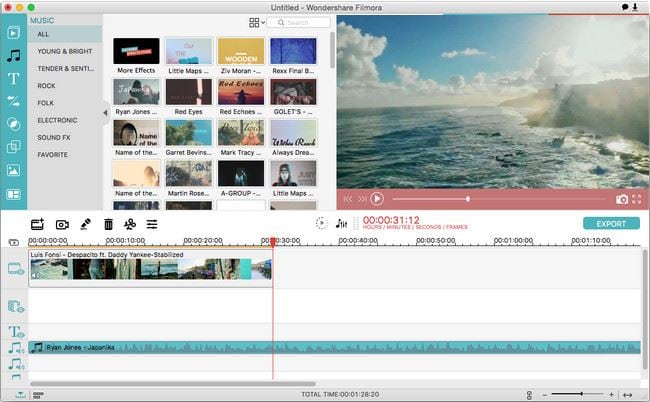The image size is (650, 402).
Task: Toggle the speaker icon on the Despacito clip
Action: (35, 275)
